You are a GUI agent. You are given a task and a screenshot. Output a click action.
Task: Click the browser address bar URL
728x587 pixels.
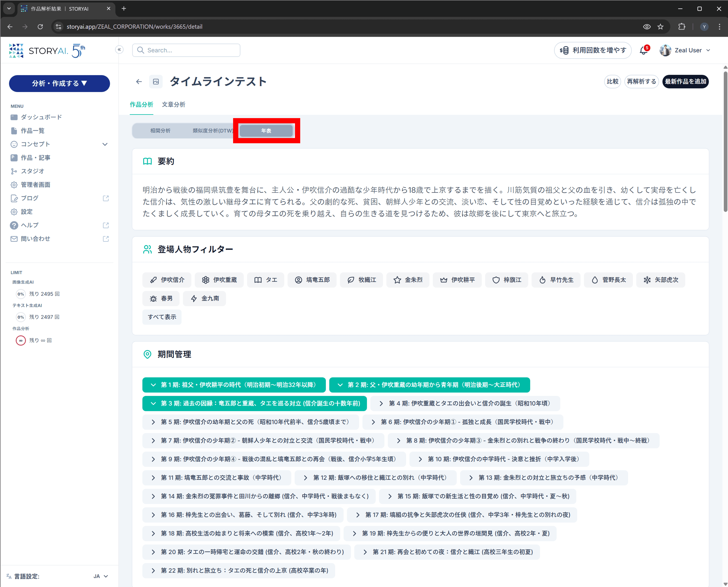[x=135, y=27]
